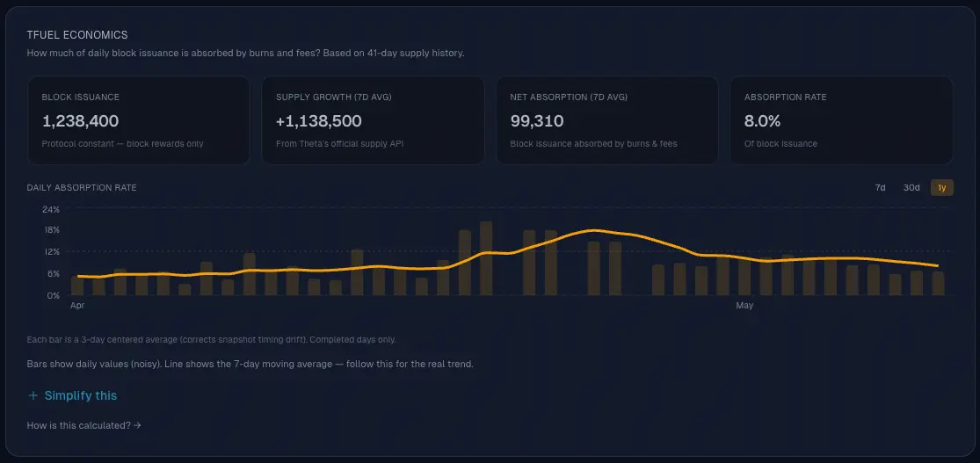Select the 30d time range
This screenshot has width=980, height=463.
(x=911, y=187)
